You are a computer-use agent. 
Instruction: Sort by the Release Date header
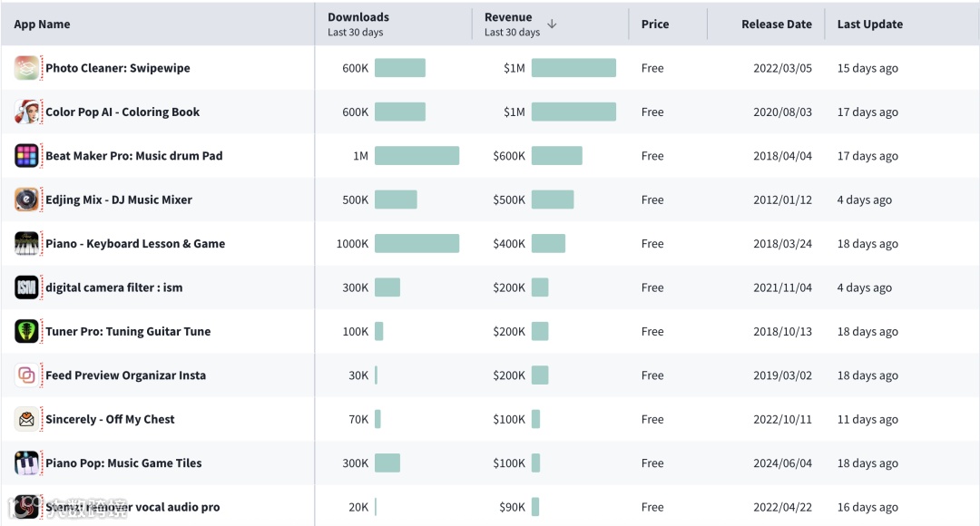tap(776, 24)
